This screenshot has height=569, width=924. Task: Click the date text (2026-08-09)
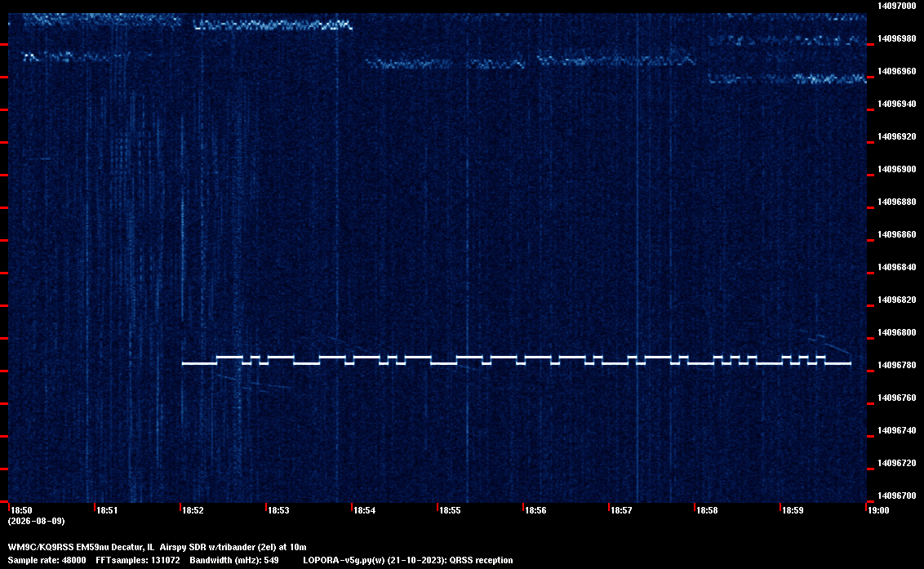point(36,521)
